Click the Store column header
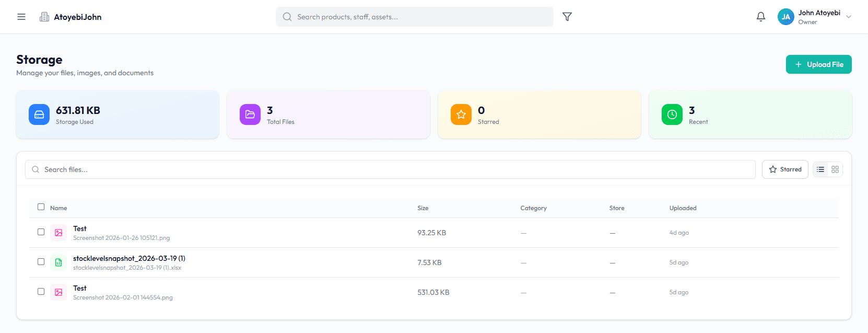This screenshot has width=868, height=333. (x=617, y=208)
